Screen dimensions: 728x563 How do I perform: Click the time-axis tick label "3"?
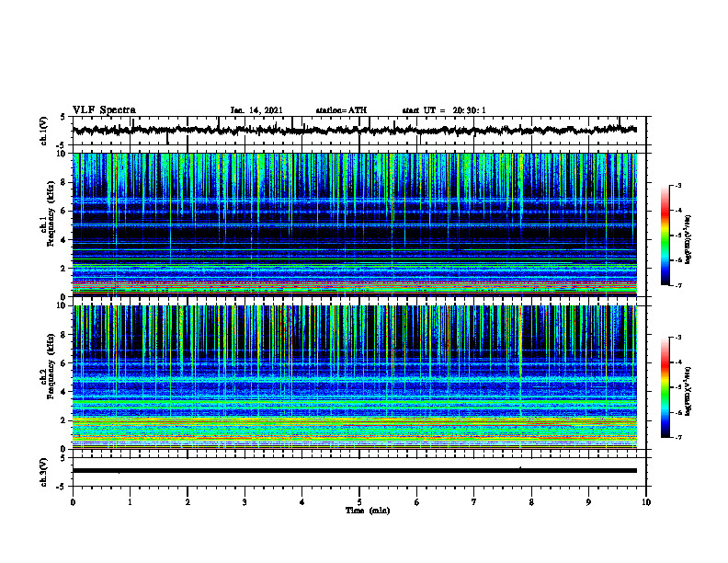pos(245,502)
